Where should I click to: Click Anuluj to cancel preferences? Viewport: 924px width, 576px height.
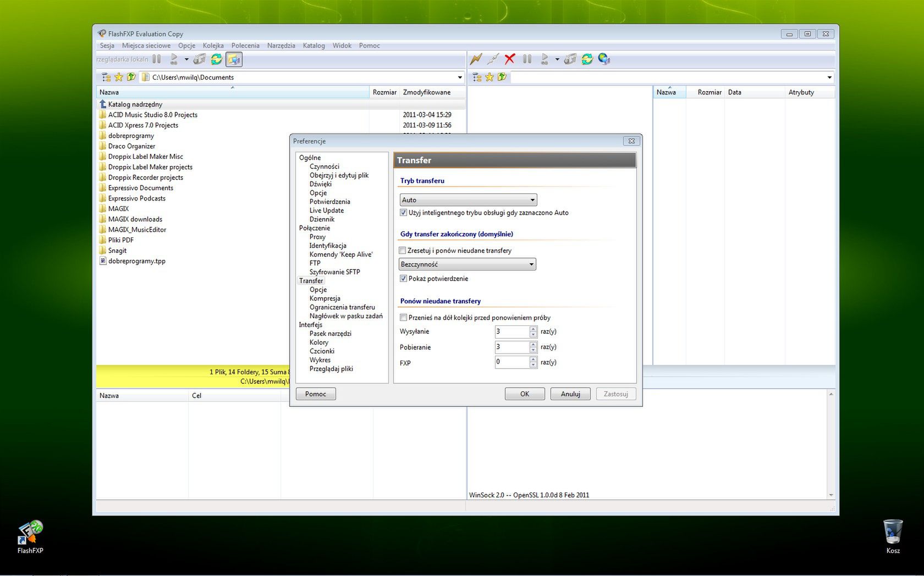click(x=570, y=394)
